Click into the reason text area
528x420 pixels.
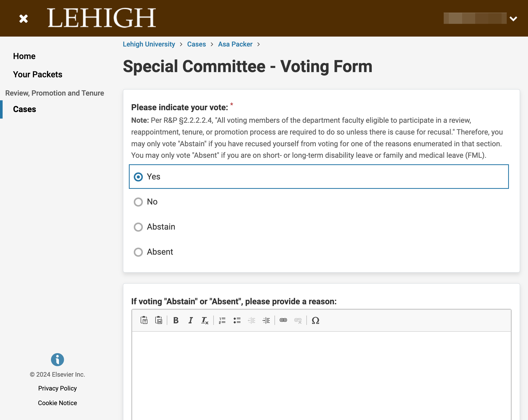[322, 376]
